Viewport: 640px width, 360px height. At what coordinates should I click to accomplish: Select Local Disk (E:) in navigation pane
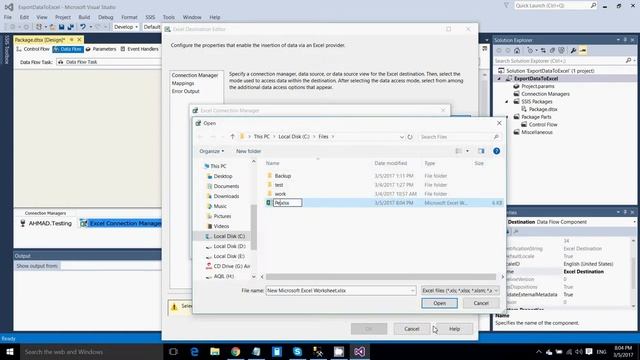tap(229, 256)
